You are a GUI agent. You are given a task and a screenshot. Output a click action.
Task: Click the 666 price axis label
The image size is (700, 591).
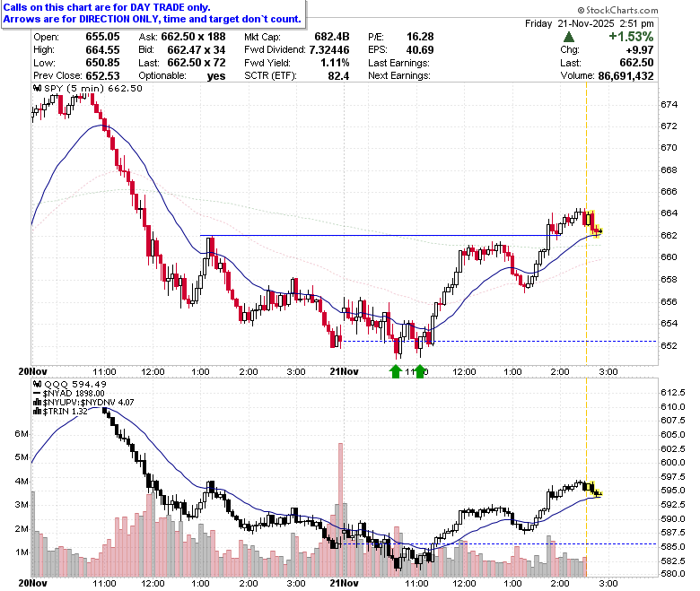pyautogui.click(x=669, y=191)
